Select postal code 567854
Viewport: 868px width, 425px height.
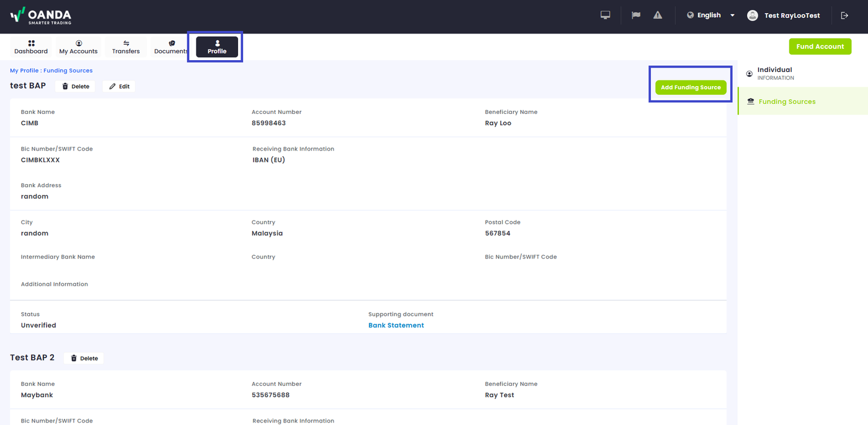[497, 234]
